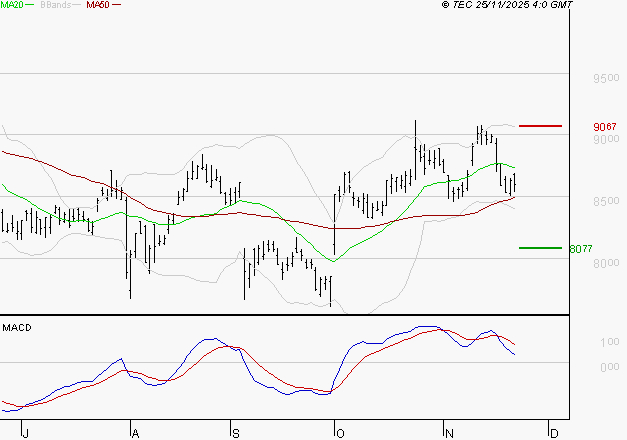Screen dimensions: 627x440
Task: Click the green line swatch beside MA20
Action: (33, 6)
